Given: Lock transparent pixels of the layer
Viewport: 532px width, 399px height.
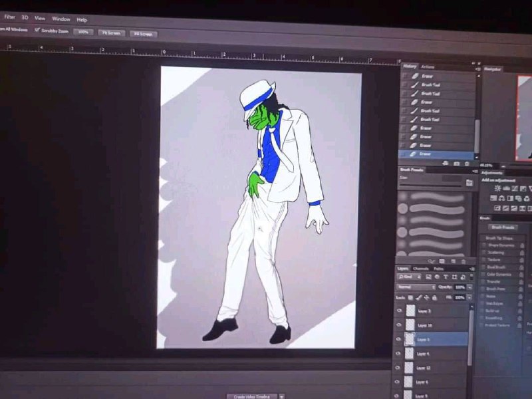Looking at the screenshot, I should pyautogui.click(x=410, y=297).
